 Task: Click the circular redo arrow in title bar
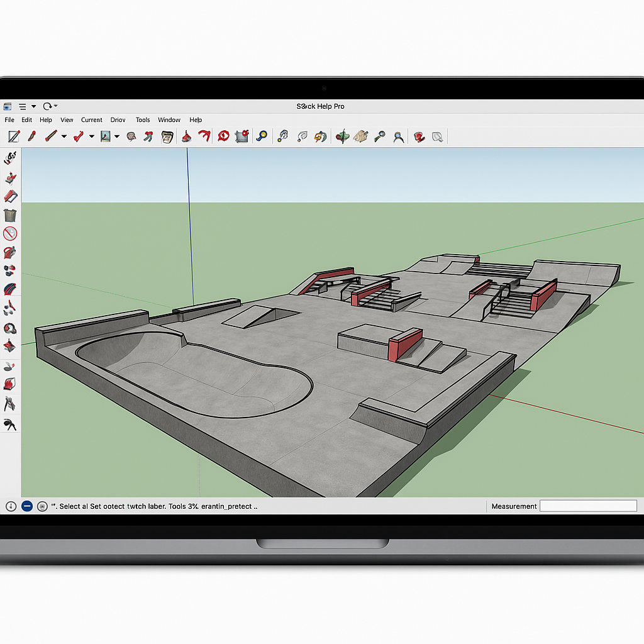pos(47,106)
